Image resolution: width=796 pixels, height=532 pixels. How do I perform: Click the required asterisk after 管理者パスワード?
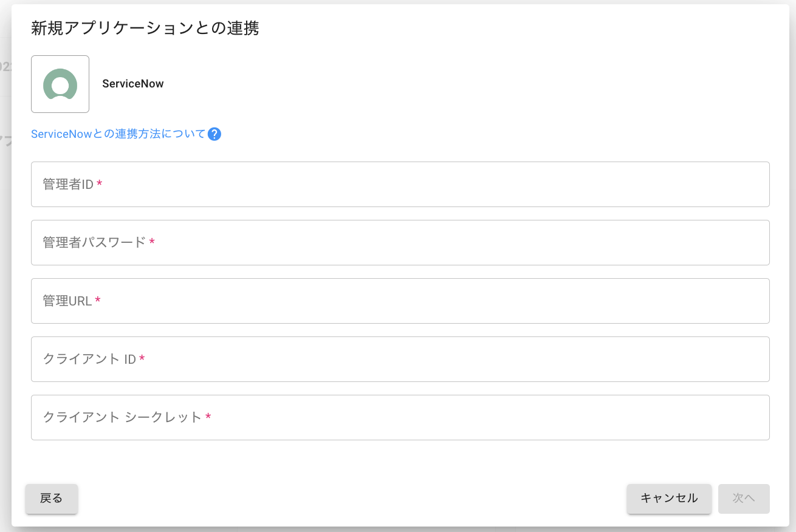click(x=152, y=243)
